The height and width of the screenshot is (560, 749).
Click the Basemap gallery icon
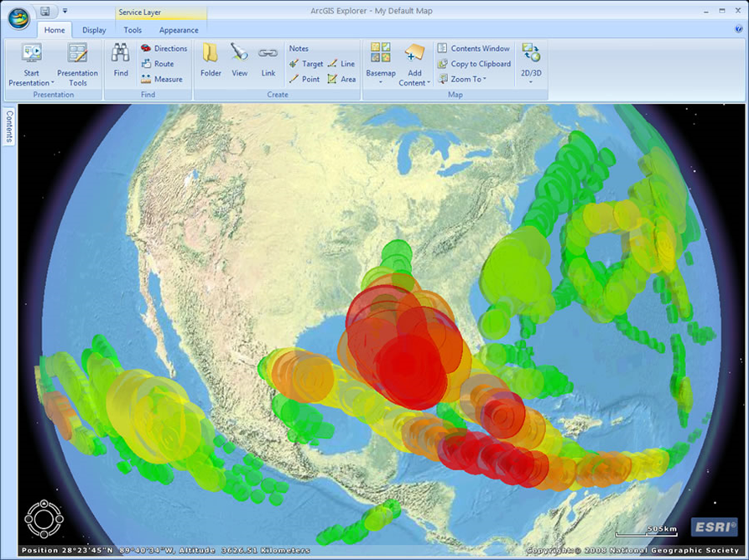point(380,53)
